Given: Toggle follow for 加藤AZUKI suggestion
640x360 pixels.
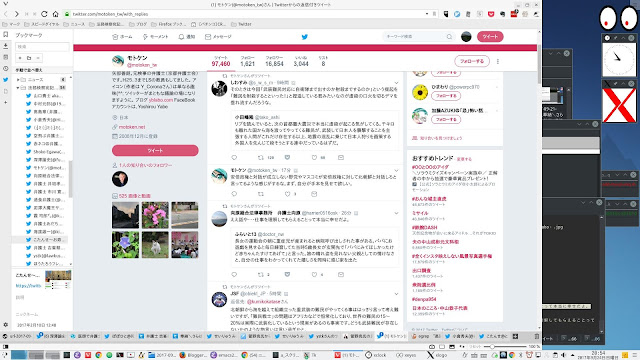Looking at the screenshot, I should [446, 120].
